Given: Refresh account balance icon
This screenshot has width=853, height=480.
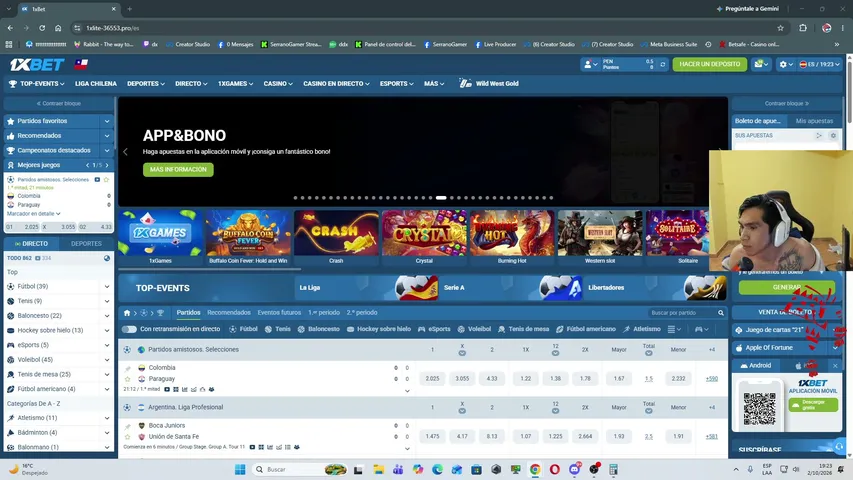Looking at the screenshot, I should pyautogui.click(x=663, y=64).
